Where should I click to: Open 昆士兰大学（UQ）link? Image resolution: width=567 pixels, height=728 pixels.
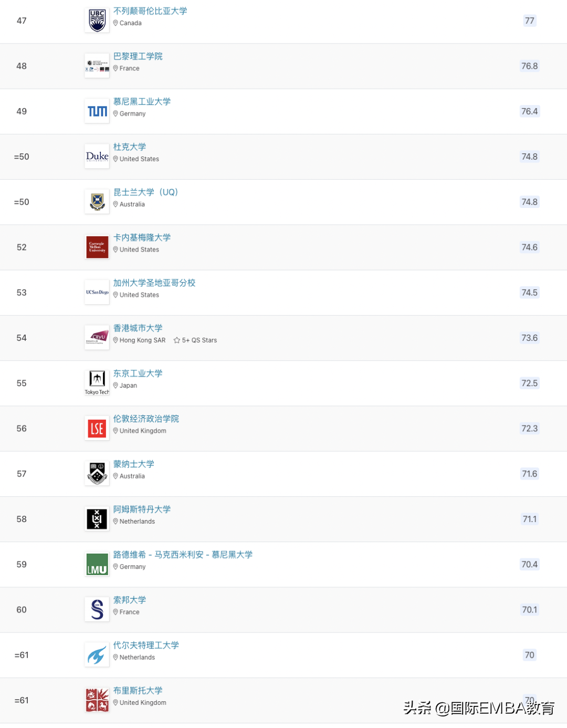tap(146, 192)
